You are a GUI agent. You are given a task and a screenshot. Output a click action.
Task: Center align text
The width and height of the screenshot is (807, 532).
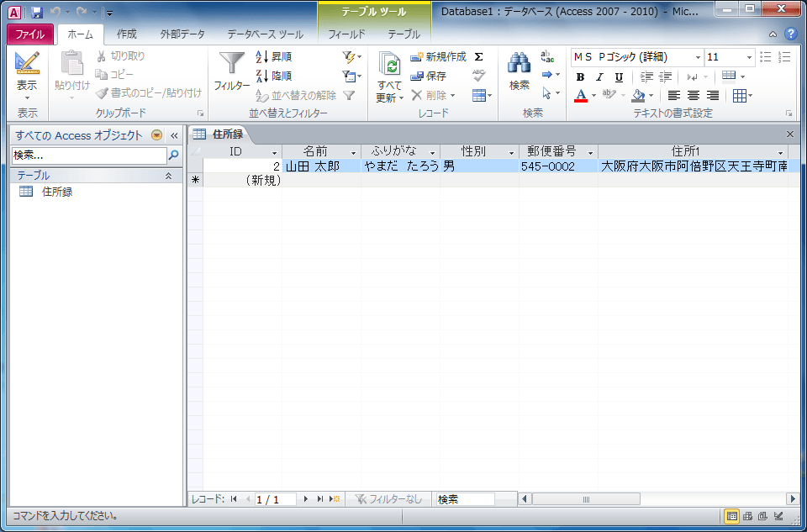click(694, 96)
